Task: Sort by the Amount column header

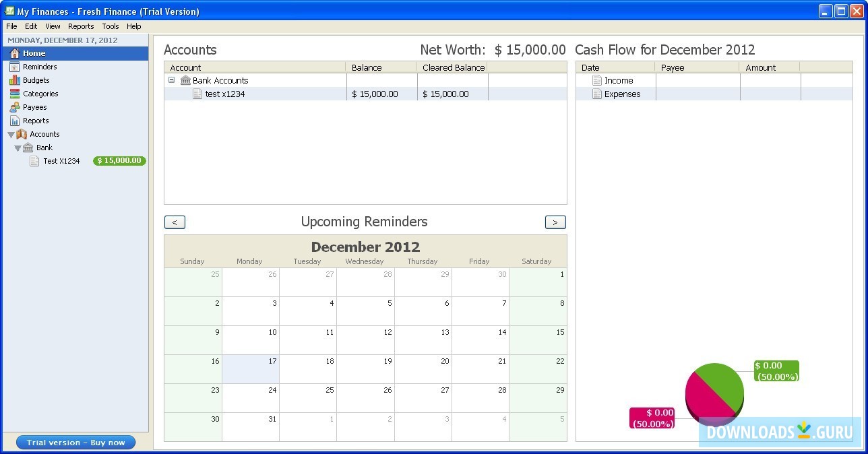Action: (770, 67)
